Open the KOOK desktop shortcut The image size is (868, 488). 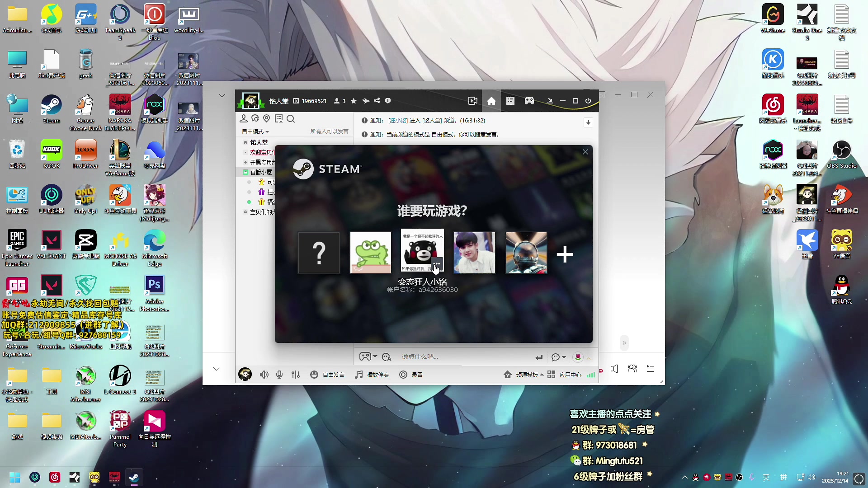[52, 155]
